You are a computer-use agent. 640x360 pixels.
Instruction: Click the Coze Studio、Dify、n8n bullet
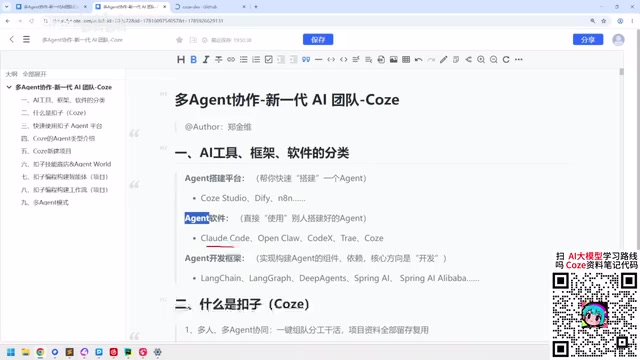[x=253, y=198]
